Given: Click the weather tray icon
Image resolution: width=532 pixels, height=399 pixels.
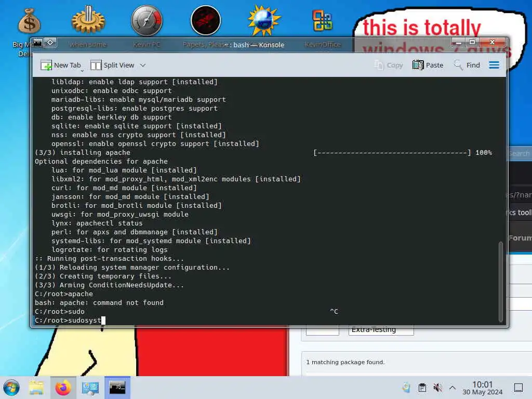Looking at the screenshot, I should pos(406,388).
